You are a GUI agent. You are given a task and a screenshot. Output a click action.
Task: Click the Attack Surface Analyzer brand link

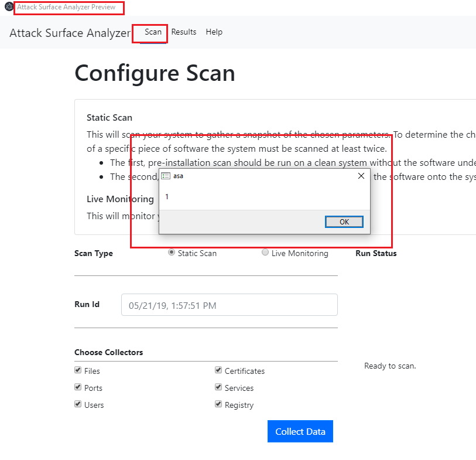pyautogui.click(x=70, y=33)
